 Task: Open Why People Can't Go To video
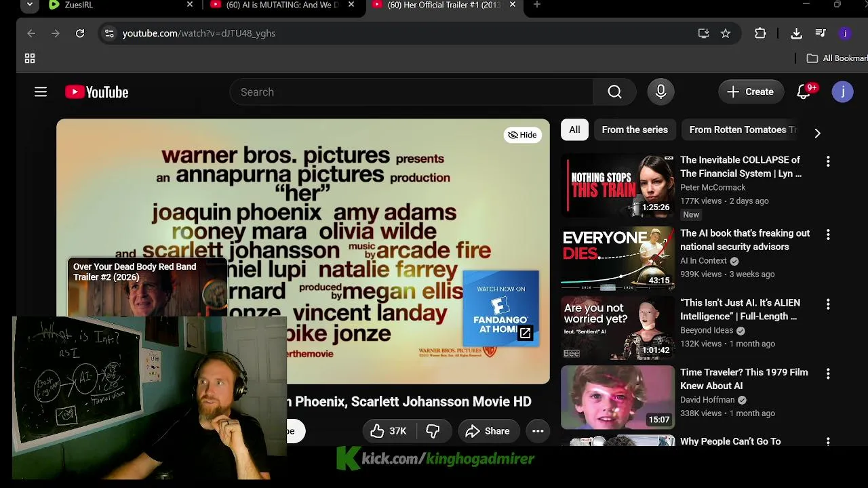coord(730,441)
